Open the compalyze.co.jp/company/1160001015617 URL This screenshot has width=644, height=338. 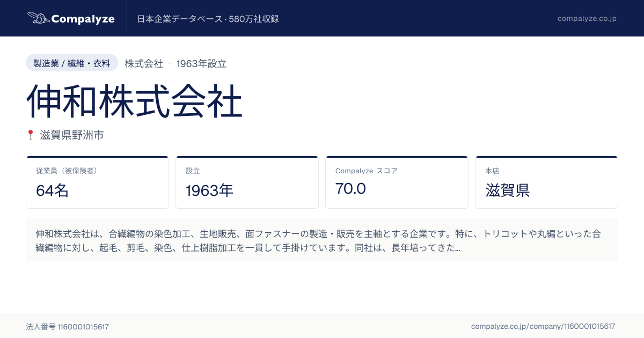pos(543,326)
